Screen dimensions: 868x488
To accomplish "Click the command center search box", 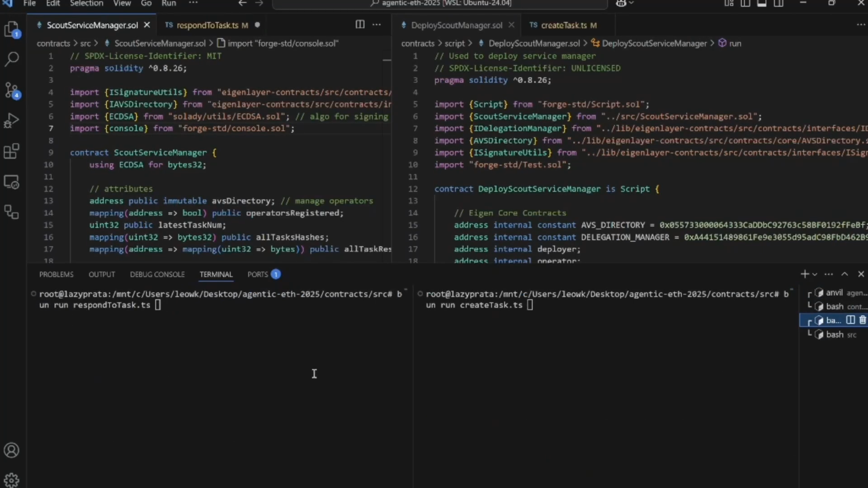I will (440, 4).
